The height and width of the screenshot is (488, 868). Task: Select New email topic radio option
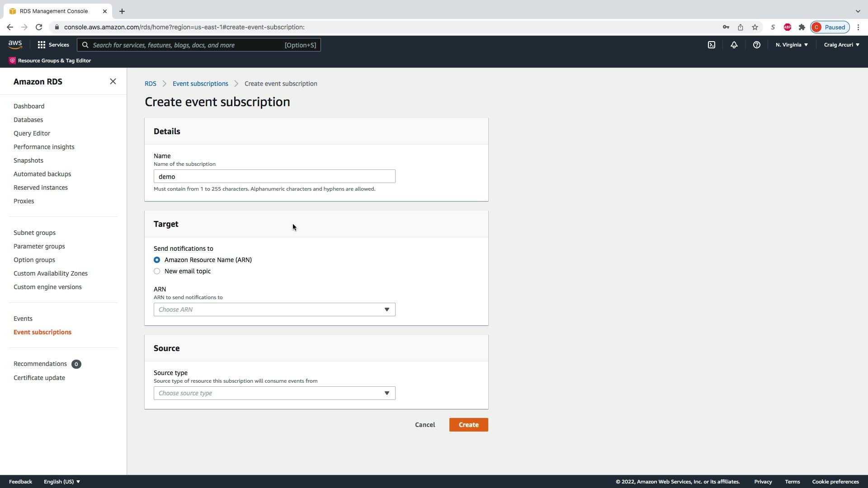click(x=157, y=271)
